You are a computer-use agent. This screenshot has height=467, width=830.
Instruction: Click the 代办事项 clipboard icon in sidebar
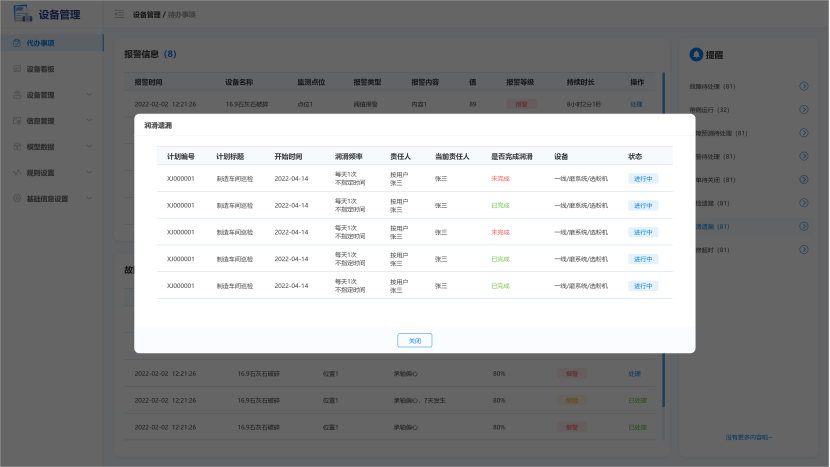coord(16,43)
